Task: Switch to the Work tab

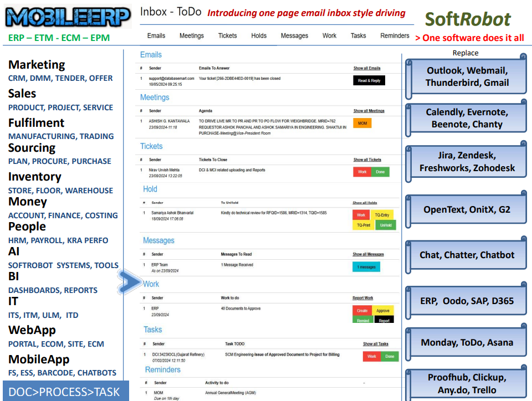Action: pos(329,35)
